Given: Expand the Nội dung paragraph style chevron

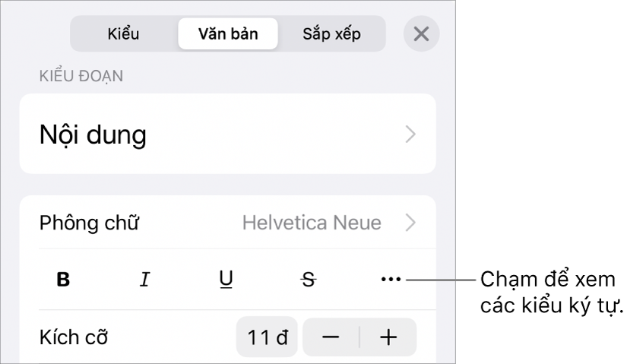Looking at the screenshot, I should [410, 134].
